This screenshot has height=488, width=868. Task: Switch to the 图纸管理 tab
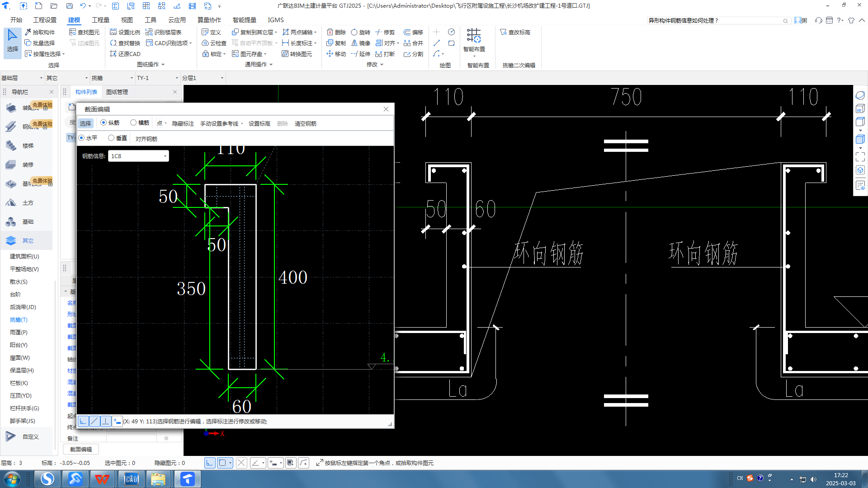tap(117, 92)
